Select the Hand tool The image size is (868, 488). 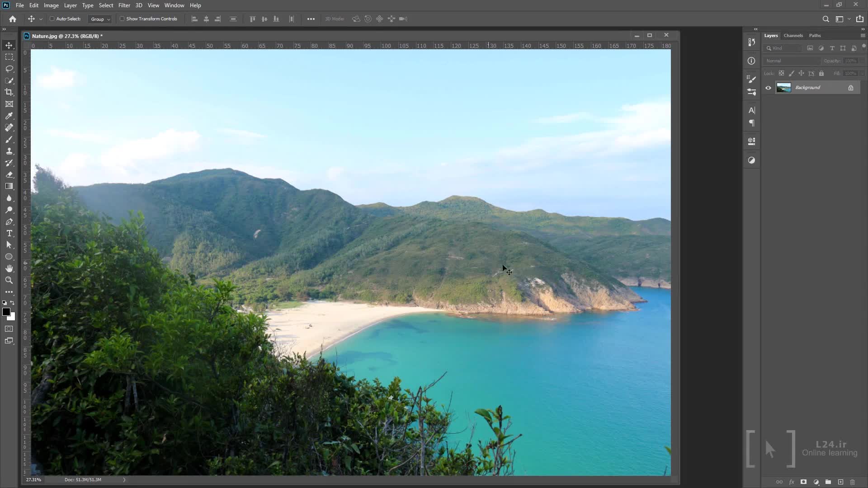pyautogui.click(x=9, y=268)
